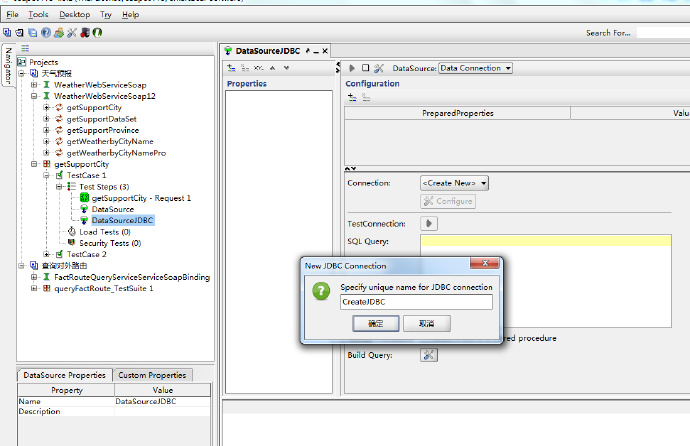Select queryFactRoute_TestSuite 1 node
Screen dimensions: 690x446
click(x=103, y=289)
